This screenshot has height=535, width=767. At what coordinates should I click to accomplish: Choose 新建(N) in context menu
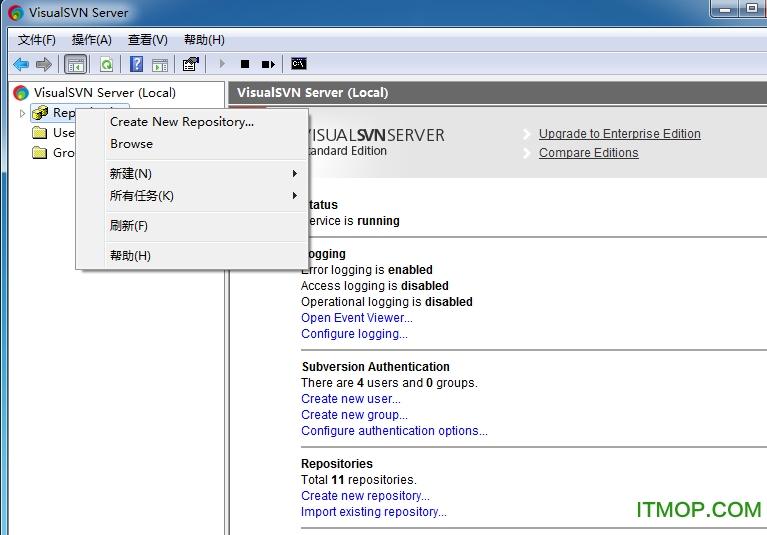pos(131,174)
